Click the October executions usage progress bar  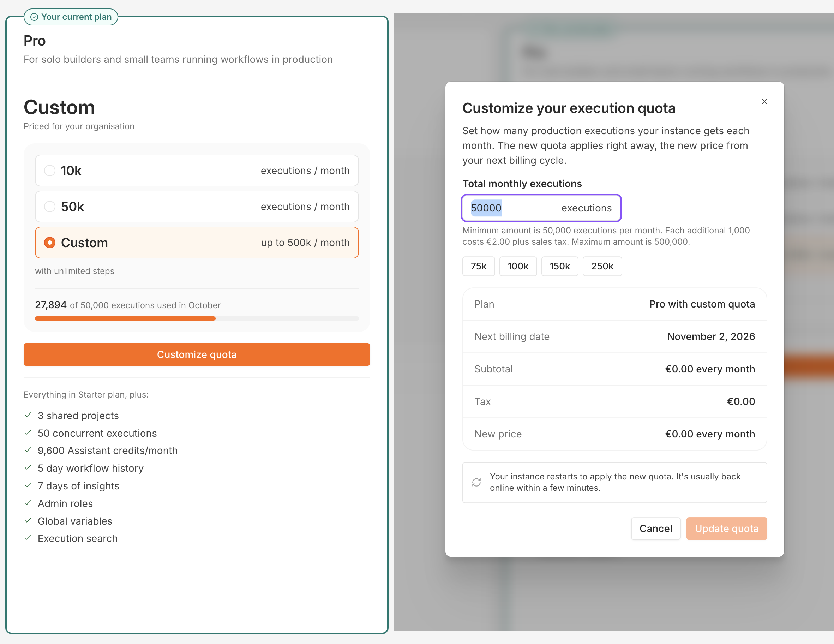[x=197, y=318]
